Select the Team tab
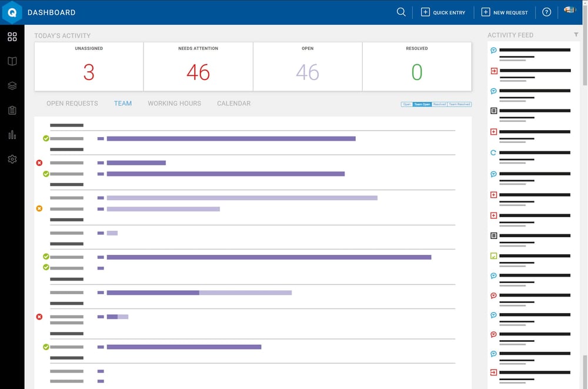 click(x=123, y=103)
